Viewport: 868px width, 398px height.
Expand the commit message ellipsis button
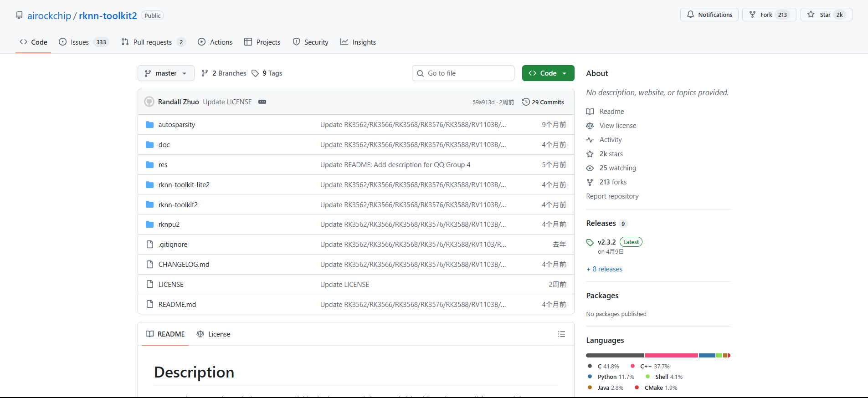262,102
